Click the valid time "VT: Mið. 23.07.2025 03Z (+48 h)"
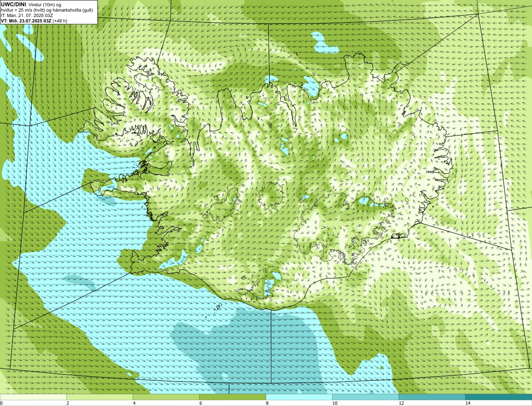The image size is (532, 406). 34,20
